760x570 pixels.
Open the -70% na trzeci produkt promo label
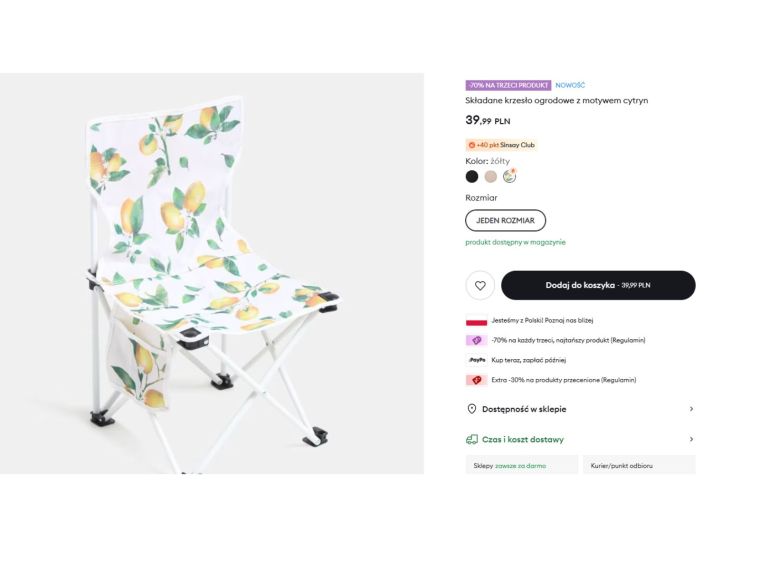[508, 85]
